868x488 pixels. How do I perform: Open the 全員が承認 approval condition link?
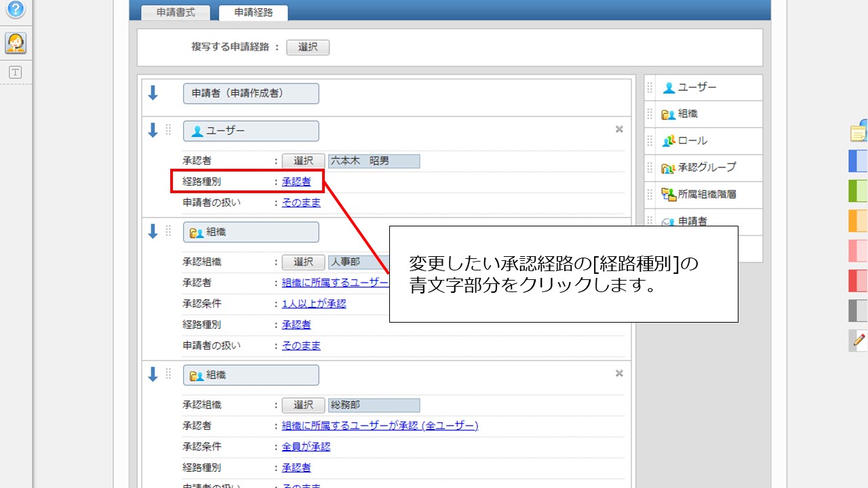pyautogui.click(x=306, y=447)
